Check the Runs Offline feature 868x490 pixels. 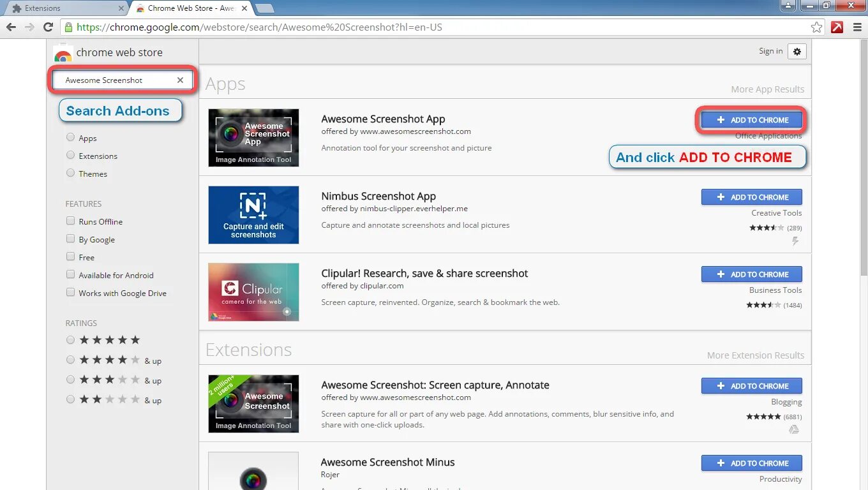70,221
